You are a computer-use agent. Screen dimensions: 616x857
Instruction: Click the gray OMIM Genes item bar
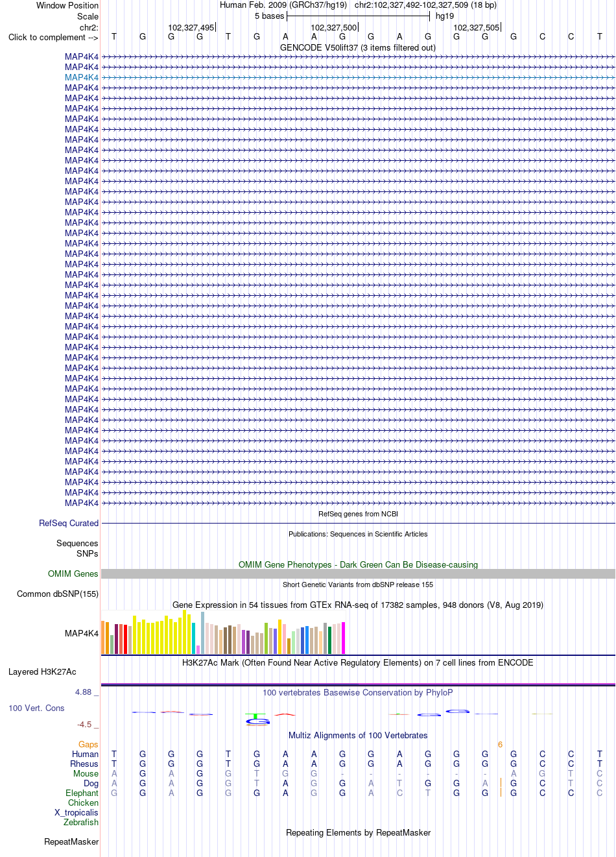pos(358,573)
